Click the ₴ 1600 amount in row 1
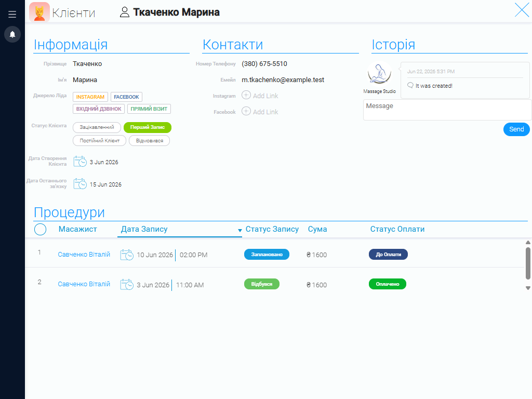This screenshot has width=532, height=399. [x=316, y=255]
